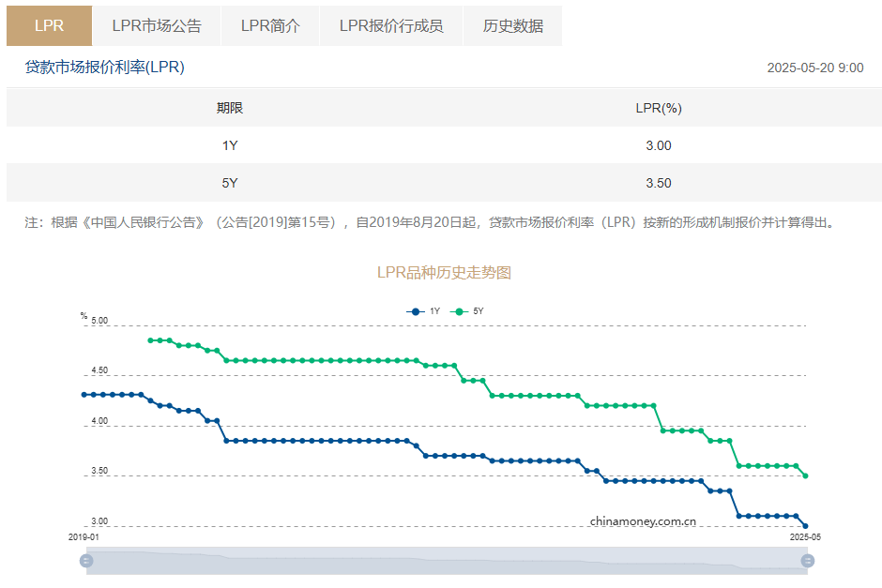Open the LPR简介 tab
Image resolution: width=882 pixels, height=588 pixels.
coord(270,26)
